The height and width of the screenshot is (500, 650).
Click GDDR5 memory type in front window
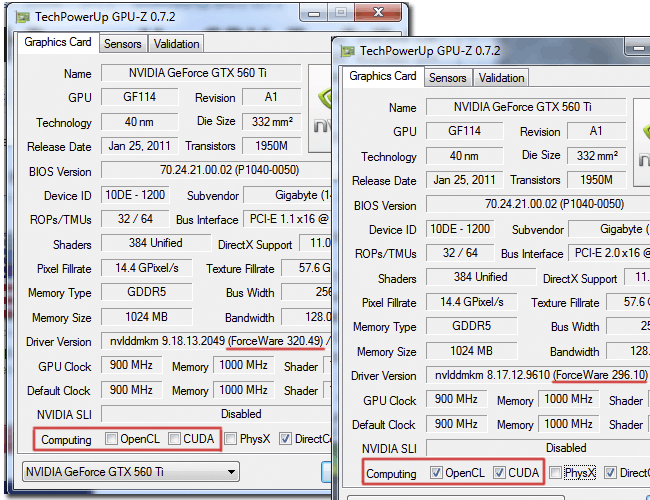471,326
